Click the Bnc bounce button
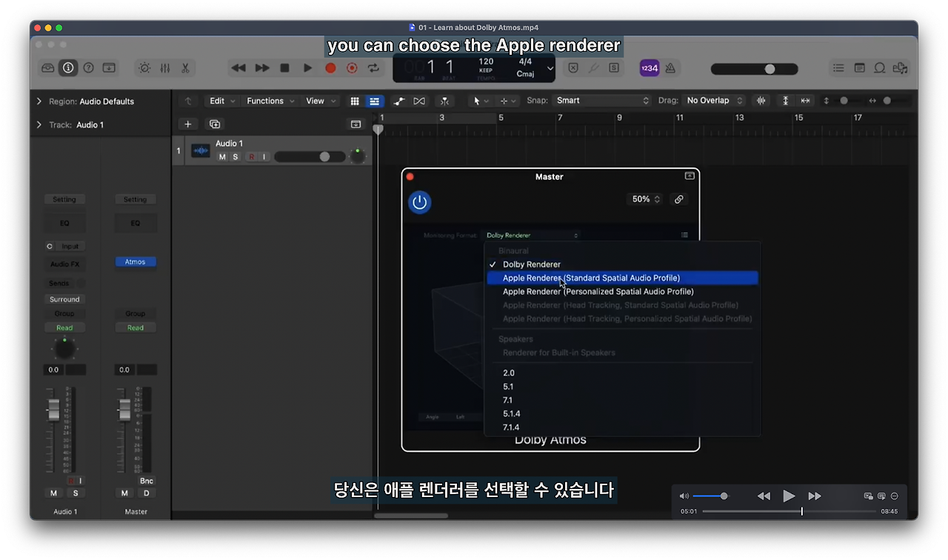Image resolution: width=948 pixels, height=560 pixels. (x=147, y=481)
